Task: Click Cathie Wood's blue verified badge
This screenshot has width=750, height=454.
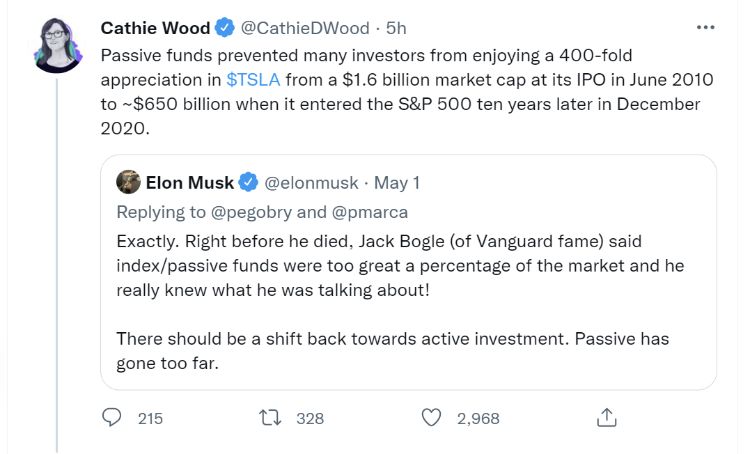Action: click(x=224, y=28)
